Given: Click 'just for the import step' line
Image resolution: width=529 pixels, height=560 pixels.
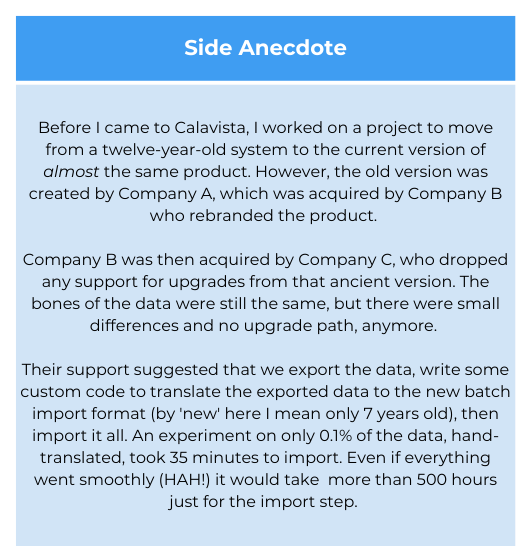Looking at the screenshot, I should [263, 502].
